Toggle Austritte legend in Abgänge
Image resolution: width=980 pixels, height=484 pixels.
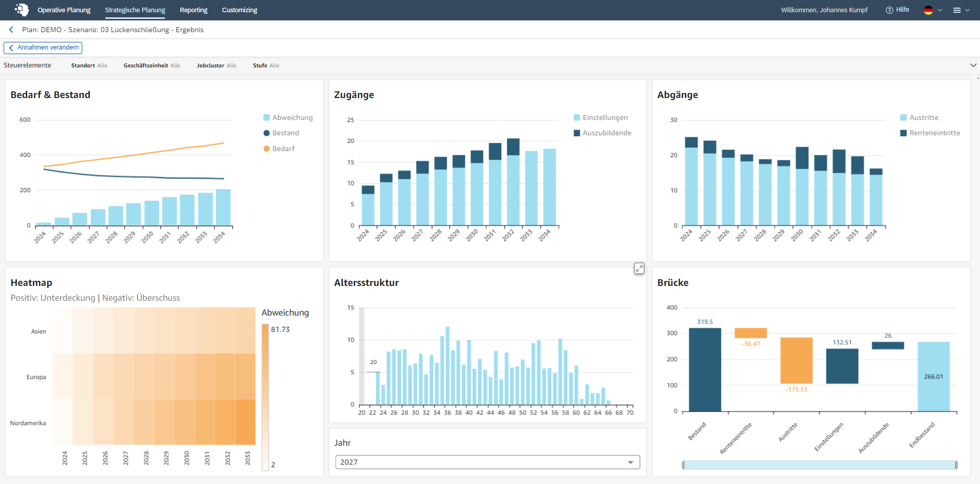pos(919,117)
